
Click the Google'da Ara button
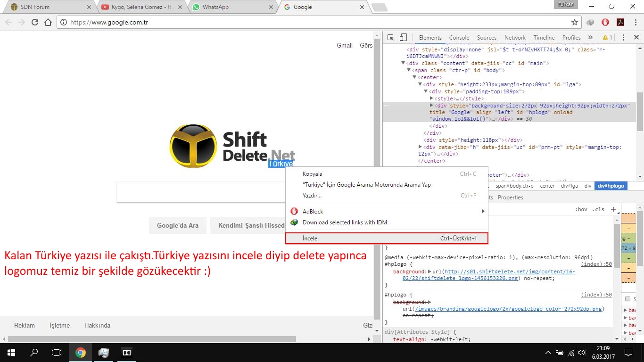coord(178,225)
